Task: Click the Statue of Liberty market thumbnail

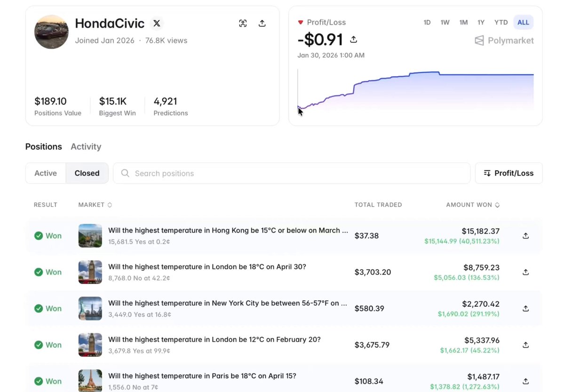Action: tap(90, 309)
